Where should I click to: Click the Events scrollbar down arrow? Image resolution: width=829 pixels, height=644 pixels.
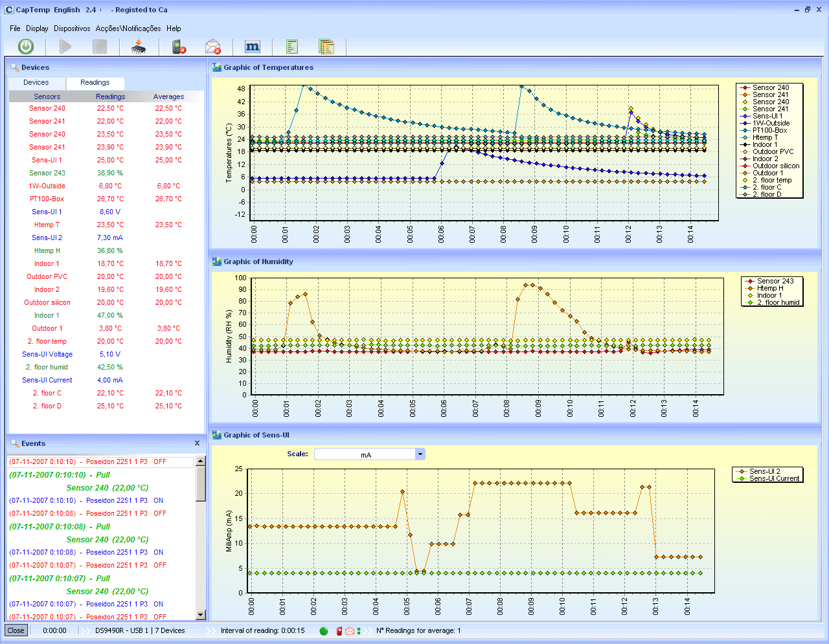[201, 615]
